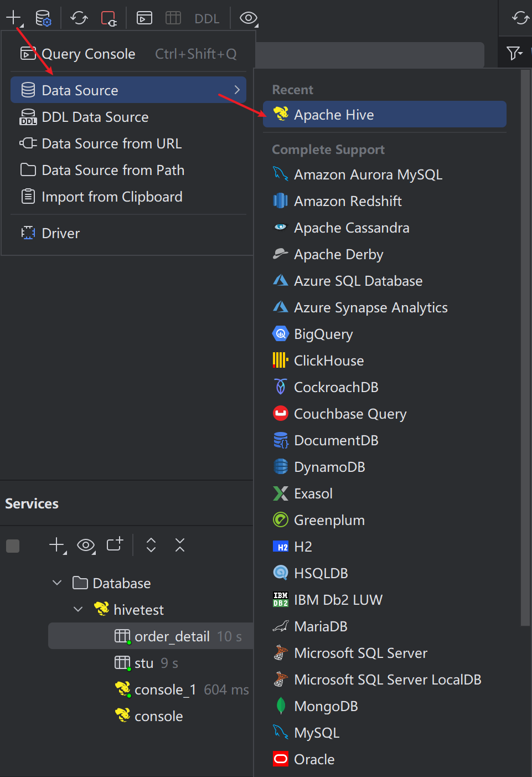The width and height of the screenshot is (532, 777).
Task: Select Apache Hive from Recent
Action: point(385,114)
